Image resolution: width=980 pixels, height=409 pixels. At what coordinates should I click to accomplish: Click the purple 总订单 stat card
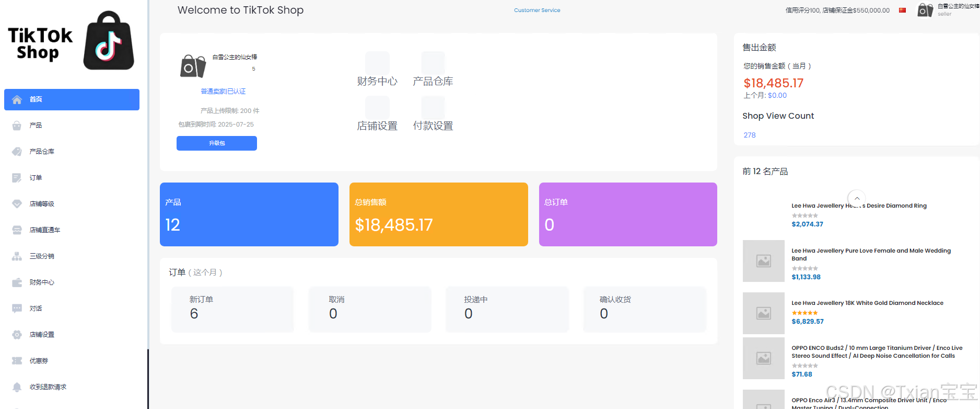628,214
